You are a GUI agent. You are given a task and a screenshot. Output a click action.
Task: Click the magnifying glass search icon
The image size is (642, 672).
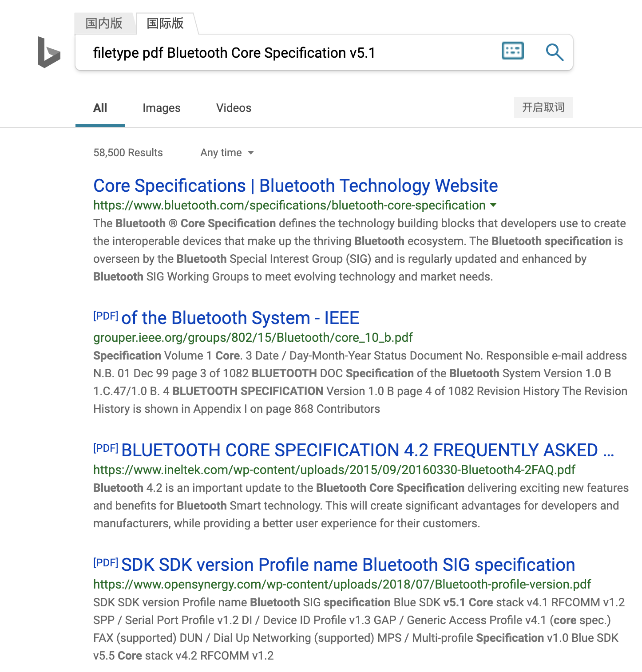coord(555,52)
